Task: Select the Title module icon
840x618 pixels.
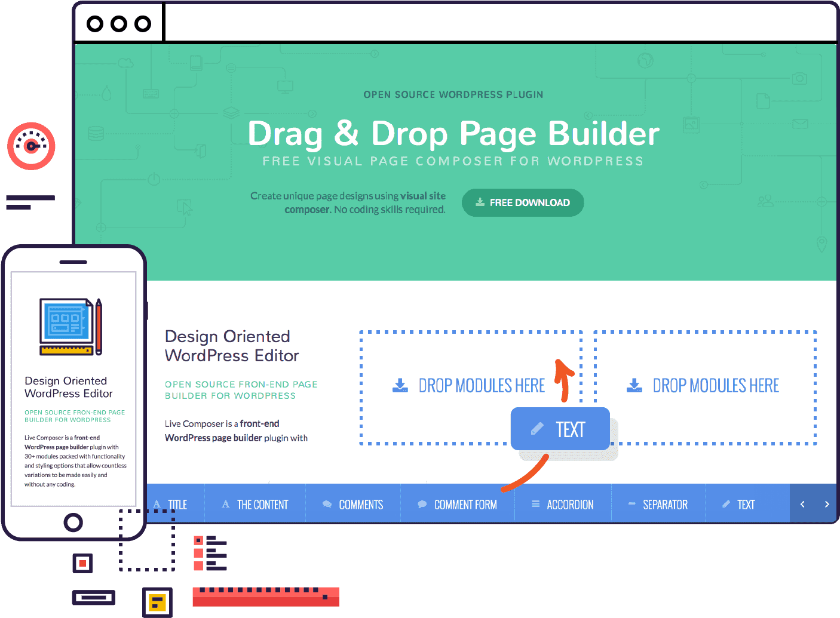Action: click(157, 504)
